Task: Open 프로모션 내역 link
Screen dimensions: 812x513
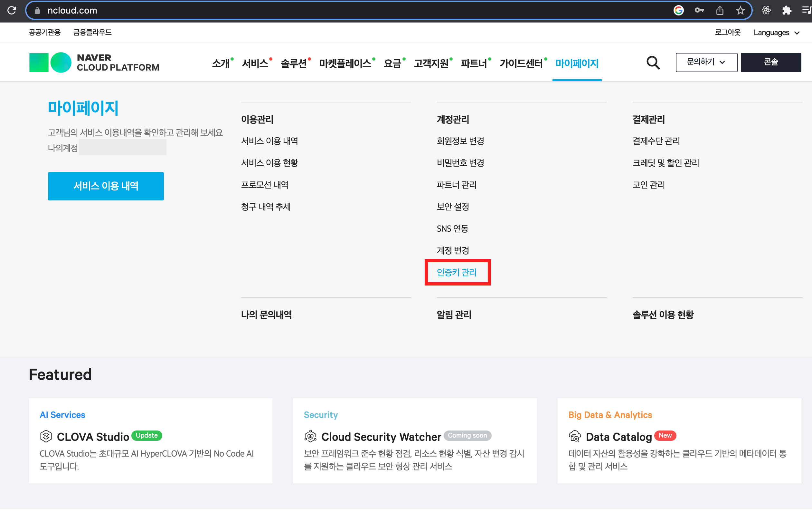Action: pos(265,185)
